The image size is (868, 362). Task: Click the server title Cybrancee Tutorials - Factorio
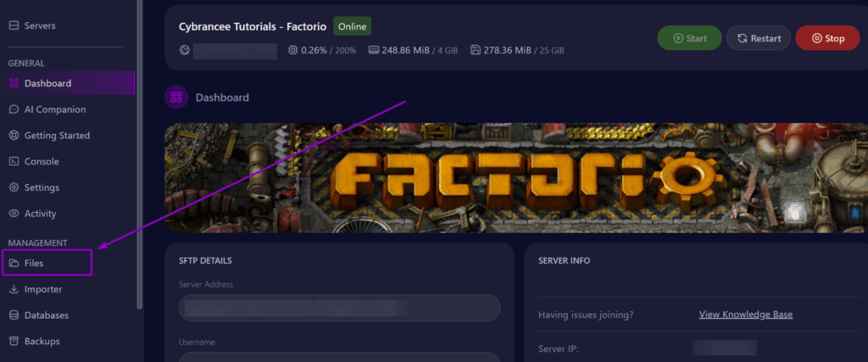pyautogui.click(x=253, y=26)
